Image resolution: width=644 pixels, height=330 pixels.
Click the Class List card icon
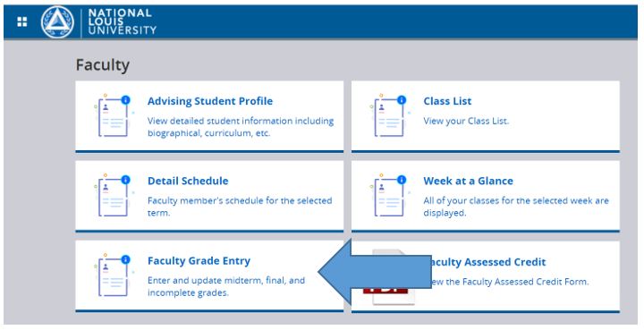click(389, 115)
